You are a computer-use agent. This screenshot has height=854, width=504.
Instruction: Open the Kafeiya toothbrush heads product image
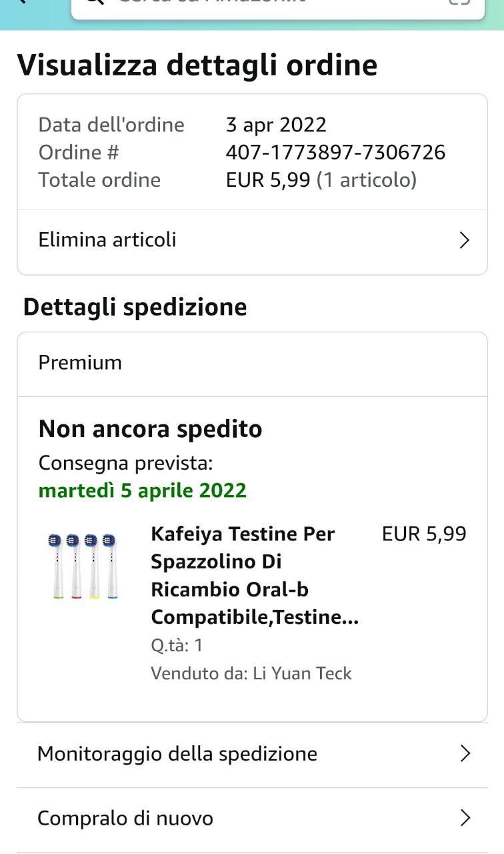(x=84, y=566)
